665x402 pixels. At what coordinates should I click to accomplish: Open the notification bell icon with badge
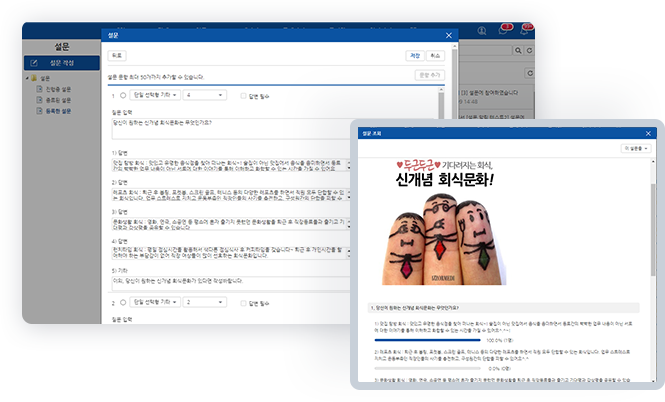526,29
